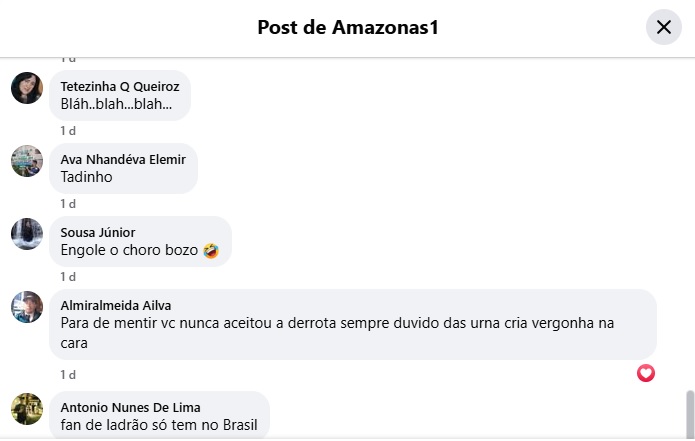Open Antonio Nunes De Lima's avatar

click(27, 409)
